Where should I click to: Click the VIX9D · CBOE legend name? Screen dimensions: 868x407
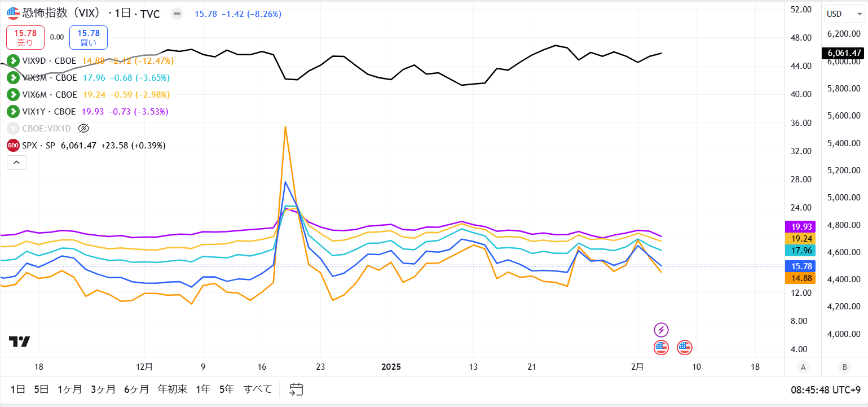(x=50, y=60)
